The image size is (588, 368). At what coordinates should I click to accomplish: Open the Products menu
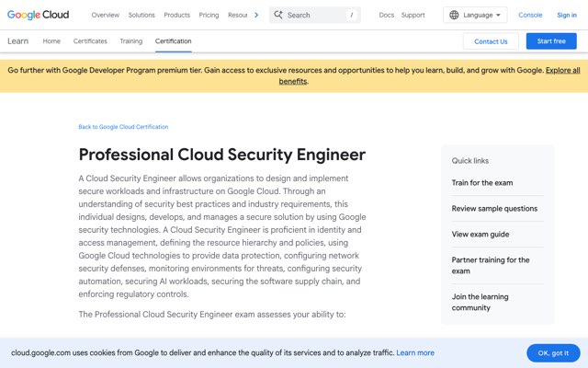coord(177,15)
